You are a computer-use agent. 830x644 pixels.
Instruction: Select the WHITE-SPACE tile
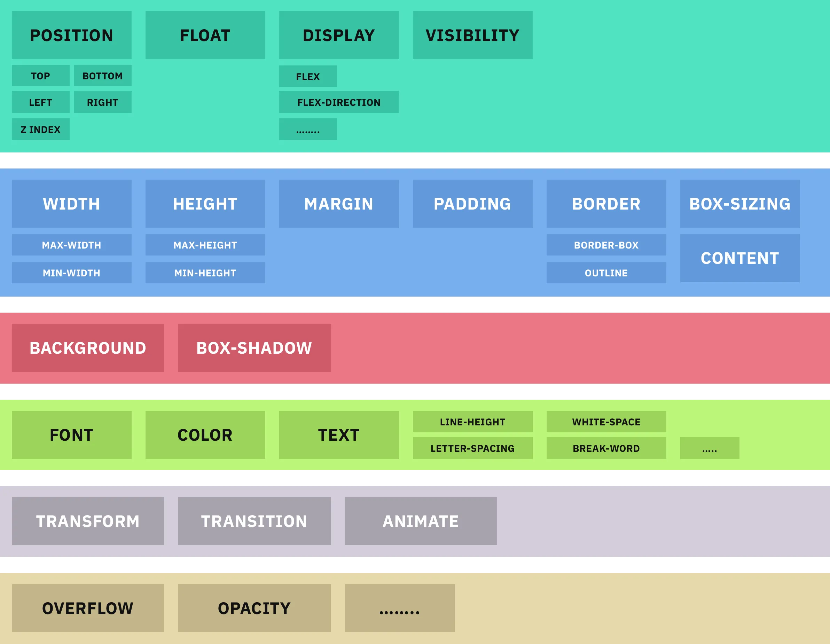pyautogui.click(x=606, y=421)
